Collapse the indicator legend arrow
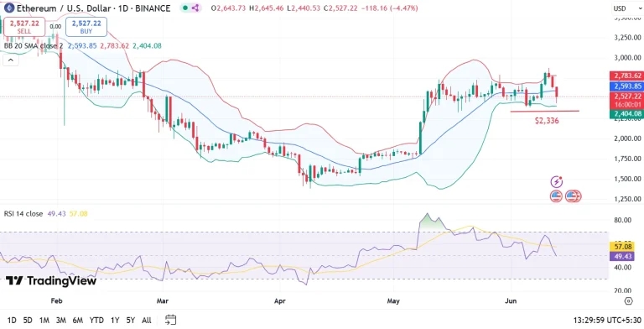This screenshot has width=644, height=329. (11, 60)
